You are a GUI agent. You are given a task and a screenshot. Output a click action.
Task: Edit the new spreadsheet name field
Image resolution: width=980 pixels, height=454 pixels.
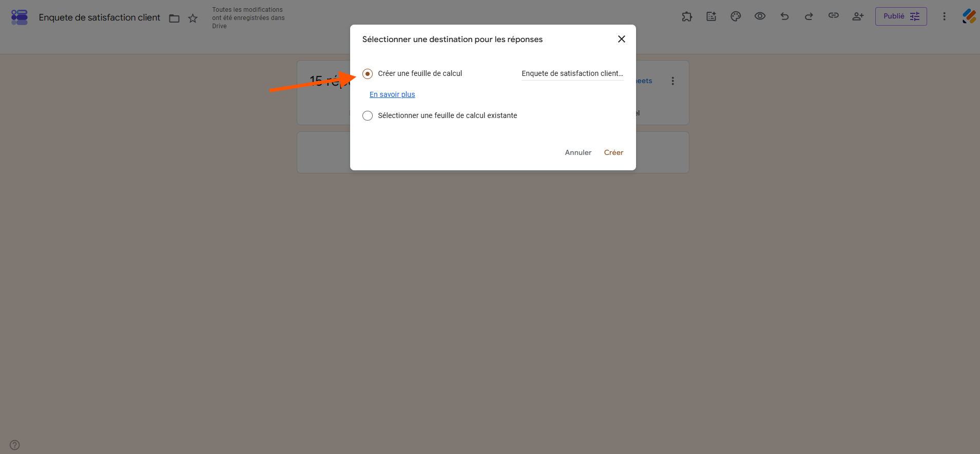click(572, 74)
